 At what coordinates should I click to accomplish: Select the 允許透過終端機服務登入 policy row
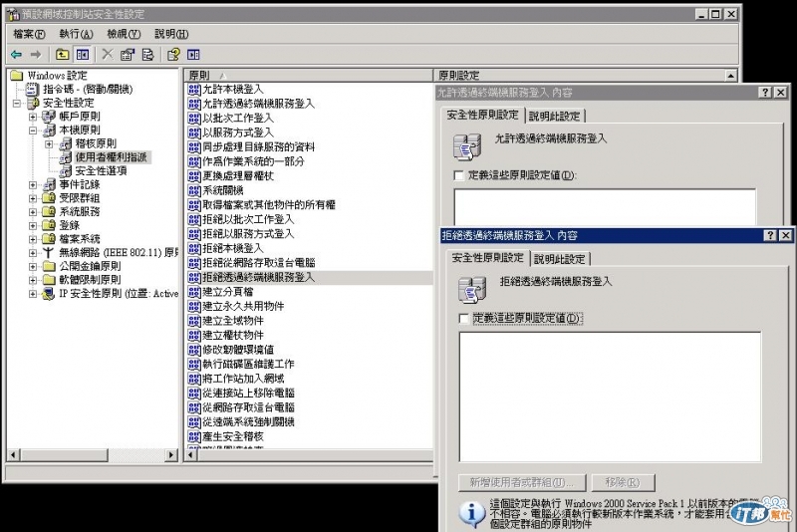tap(259, 105)
